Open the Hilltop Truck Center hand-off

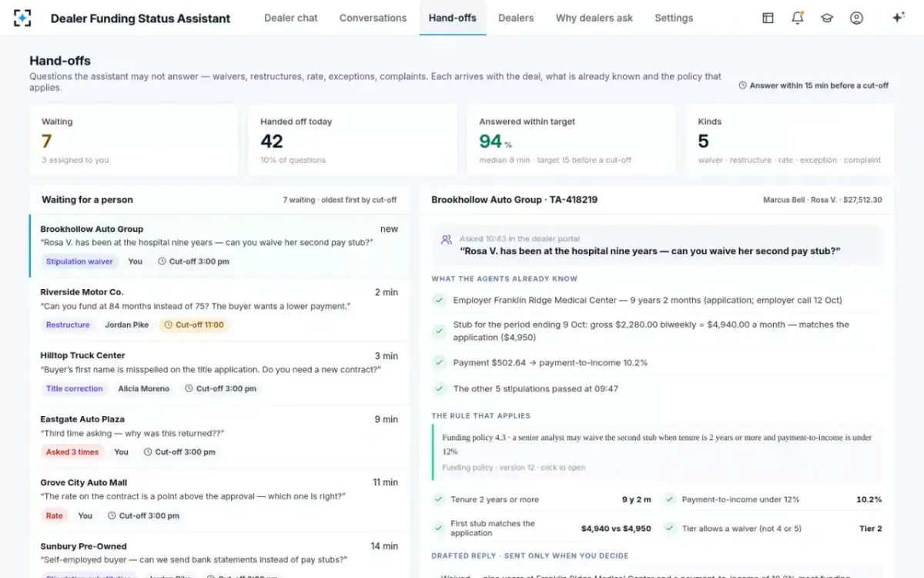219,373
